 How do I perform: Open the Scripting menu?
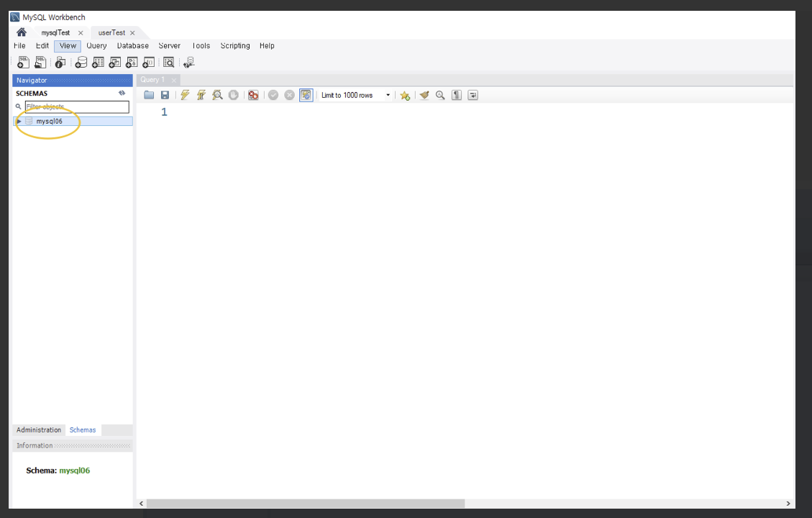(x=235, y=45)
